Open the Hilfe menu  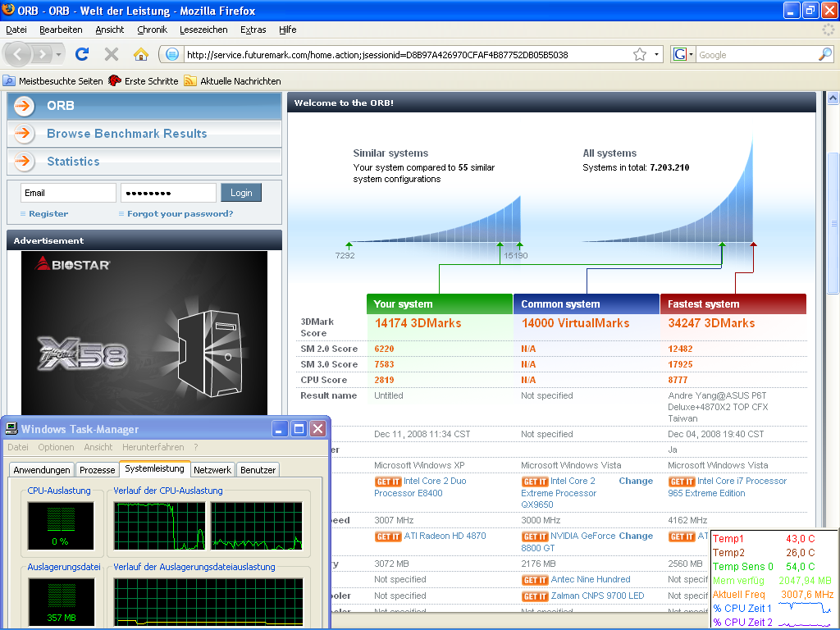[288, 30]
